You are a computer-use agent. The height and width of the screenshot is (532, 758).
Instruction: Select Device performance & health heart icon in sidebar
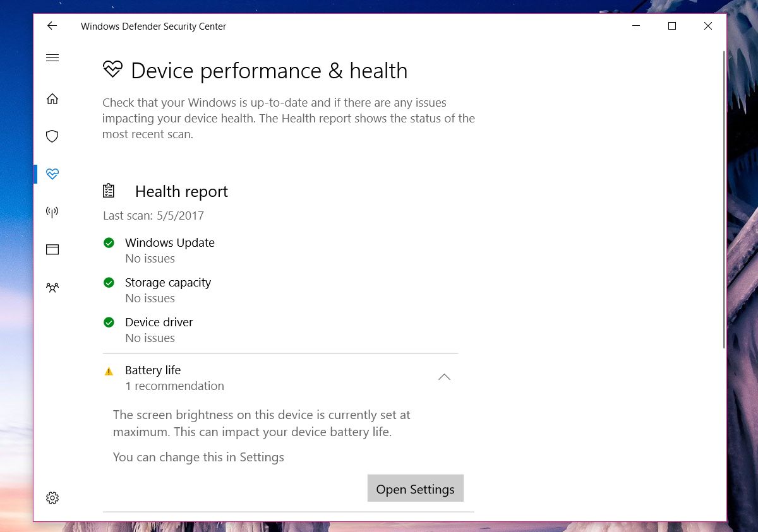[x=52, y=174]
